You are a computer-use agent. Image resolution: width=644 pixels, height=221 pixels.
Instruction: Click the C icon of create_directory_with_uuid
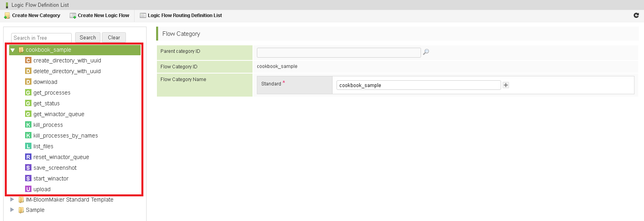tap(28, 60)
